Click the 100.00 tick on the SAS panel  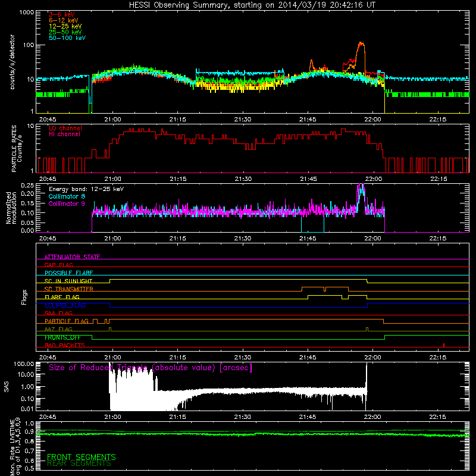click(24, 364)
